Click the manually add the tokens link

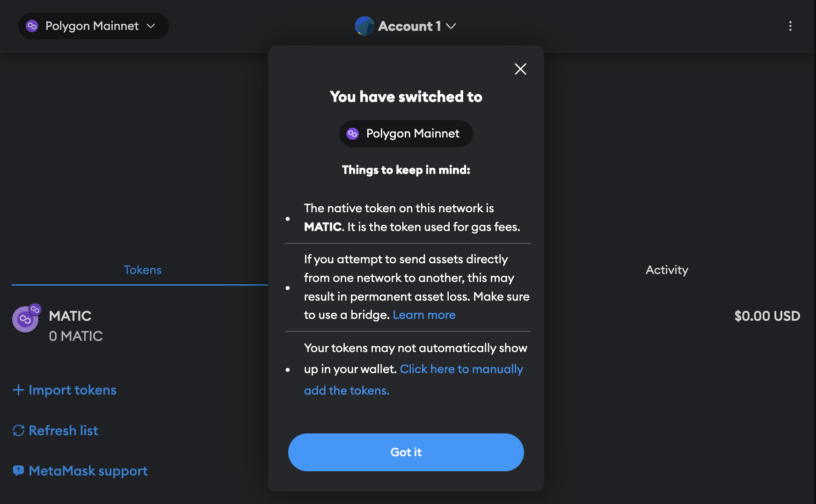(461, 369)
